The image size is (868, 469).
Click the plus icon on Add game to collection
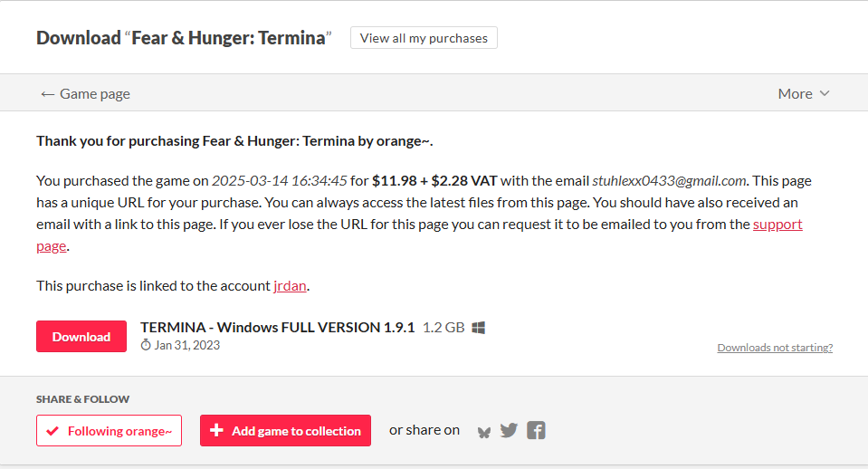(x=216, y=430)
